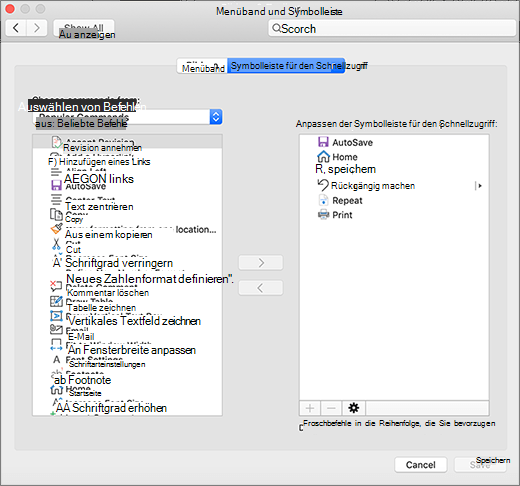Select the Print entry in toolbar list
520x486 pixels.
[394, 215]
